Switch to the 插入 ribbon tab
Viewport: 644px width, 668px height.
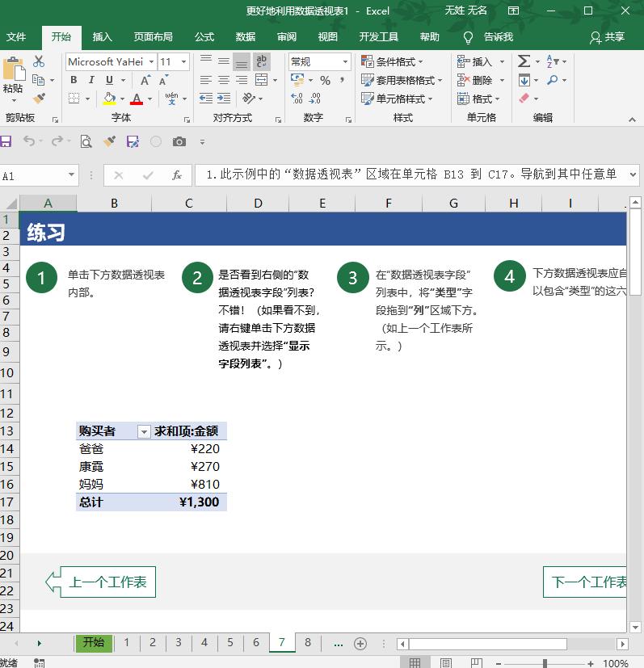[x=103, y=37]
